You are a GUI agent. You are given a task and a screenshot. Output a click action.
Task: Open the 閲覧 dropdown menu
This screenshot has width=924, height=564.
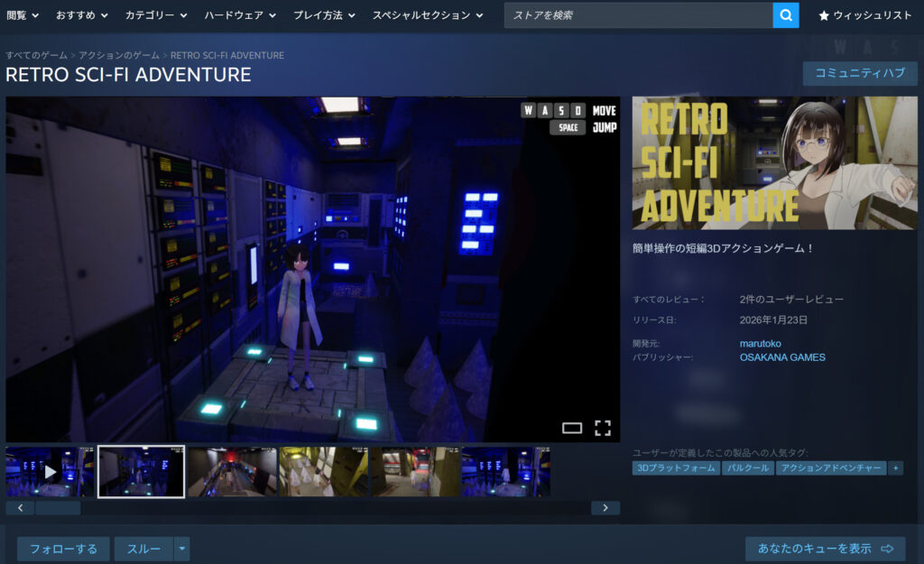(22, 15)
